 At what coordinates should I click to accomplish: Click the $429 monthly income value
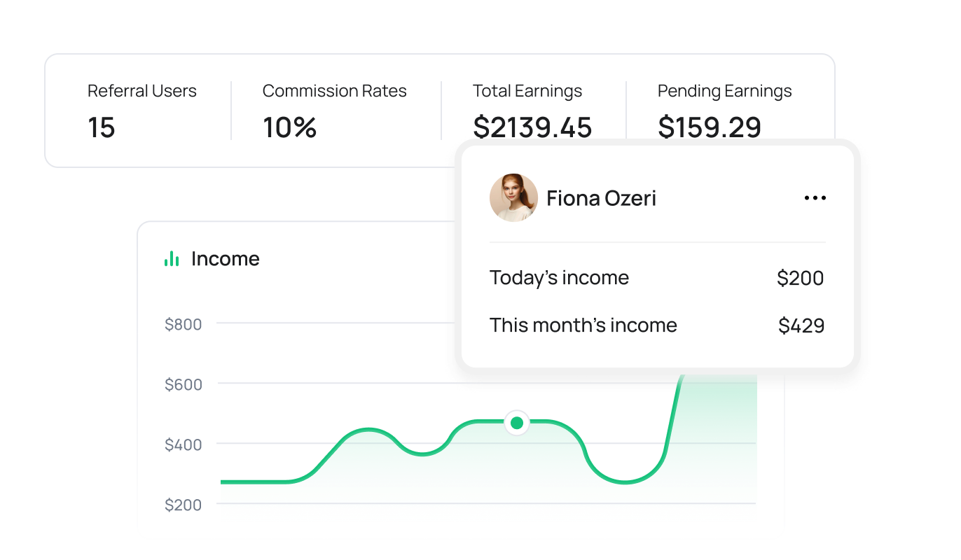click(x=801, y=325)
